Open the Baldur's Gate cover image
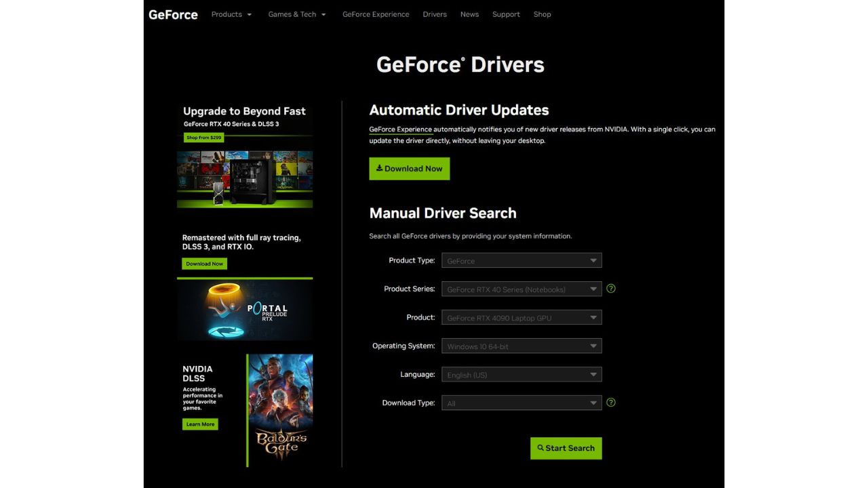The width and height of the screenshot is (868, 488). click(281, 410)
